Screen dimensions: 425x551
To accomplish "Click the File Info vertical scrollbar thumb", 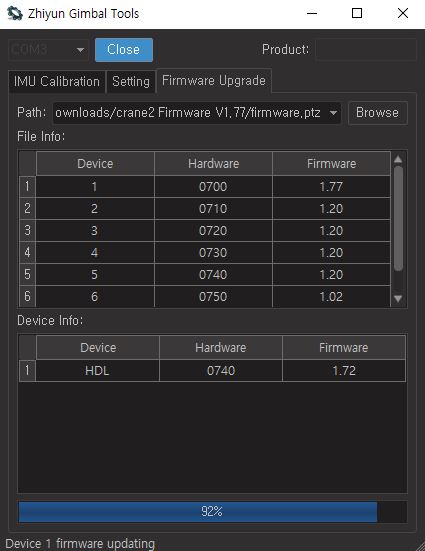I will [x=398, y=218].
